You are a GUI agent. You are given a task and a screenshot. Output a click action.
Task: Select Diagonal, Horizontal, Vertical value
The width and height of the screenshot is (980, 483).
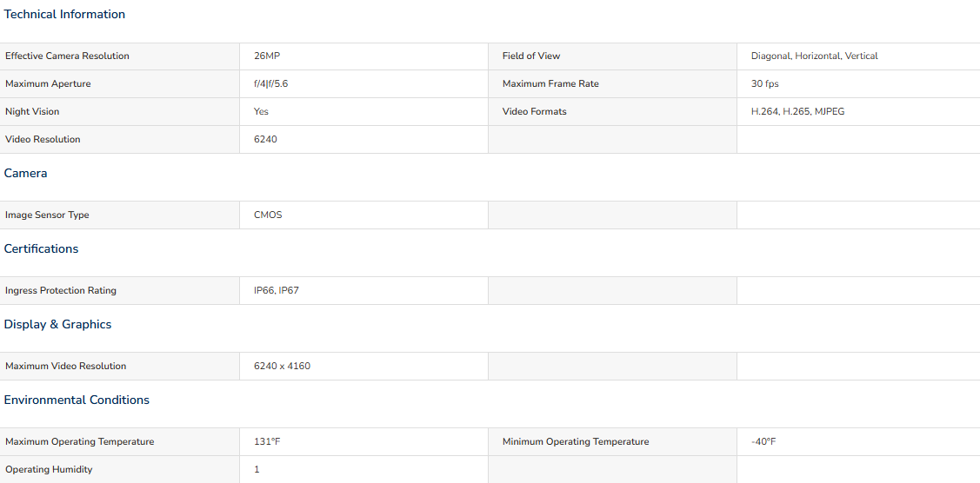(815, 56)
